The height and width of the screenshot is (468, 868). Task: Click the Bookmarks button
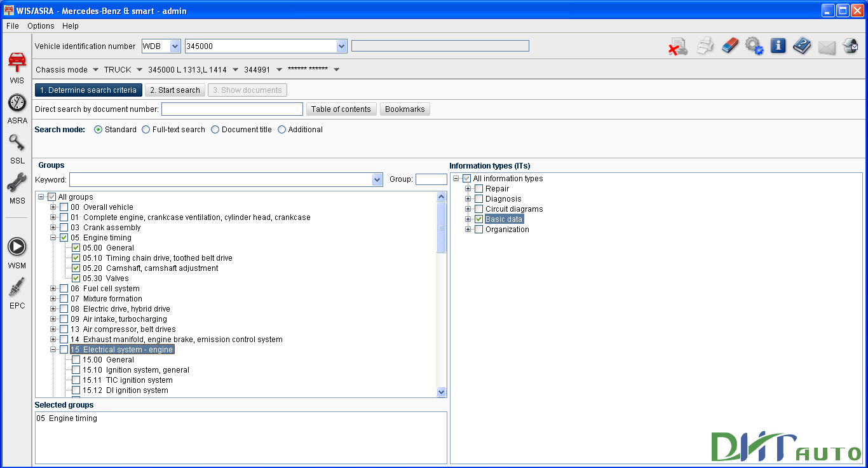tap(405, 109)
